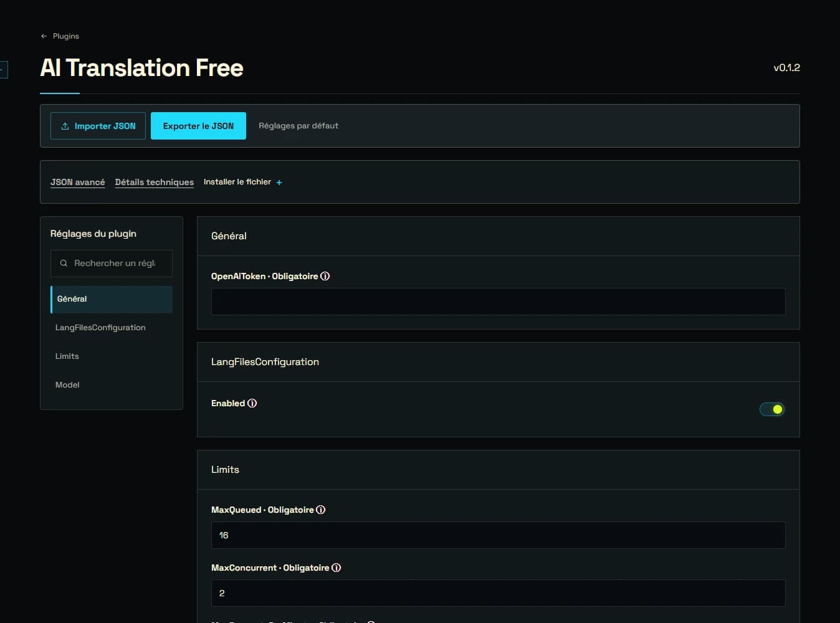The image size is (840, 623).
Task: Click the Réglages du plugin heading
Action: (x=93, y=234)
